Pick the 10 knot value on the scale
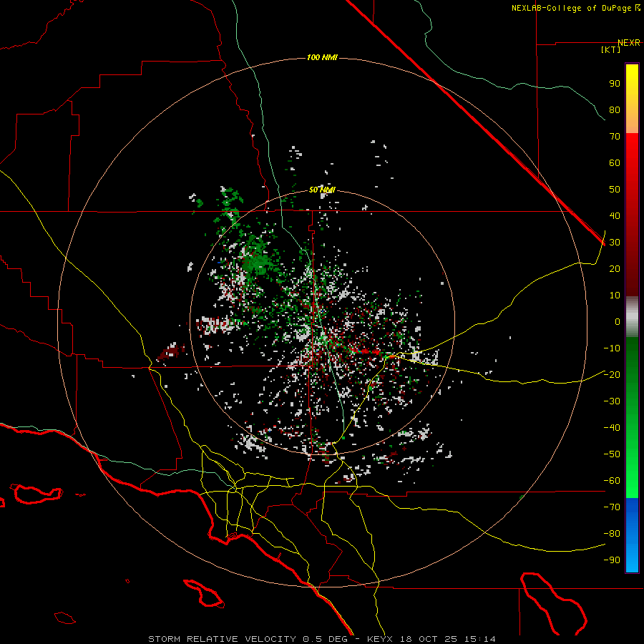Image resolution: width=644 pixels, height=644 pixels. tap(615, 296)
